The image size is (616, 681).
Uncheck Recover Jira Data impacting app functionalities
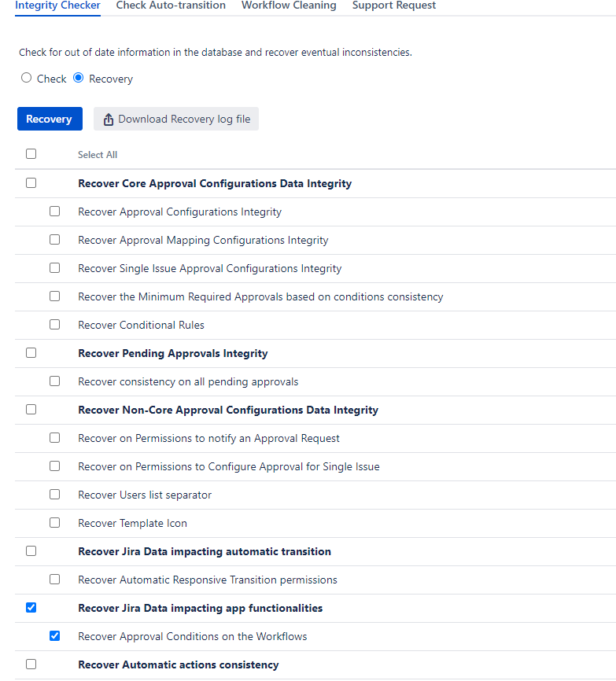31,608
